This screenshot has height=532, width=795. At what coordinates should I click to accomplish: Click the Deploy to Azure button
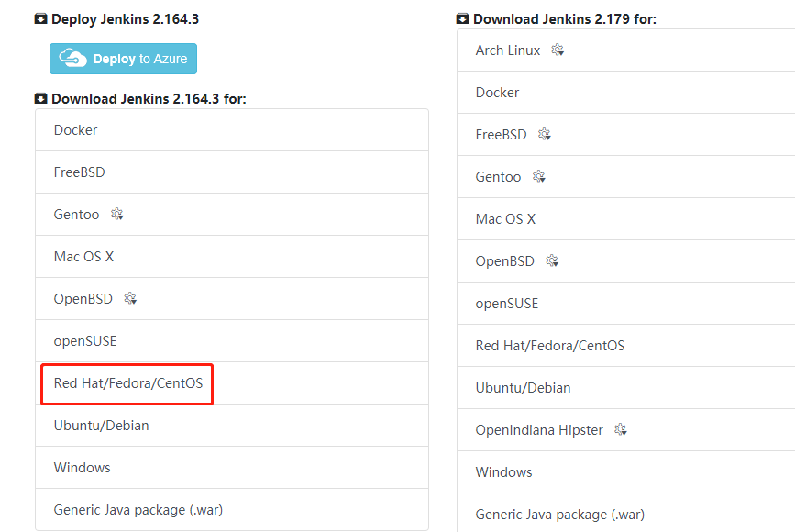(123, 59)
